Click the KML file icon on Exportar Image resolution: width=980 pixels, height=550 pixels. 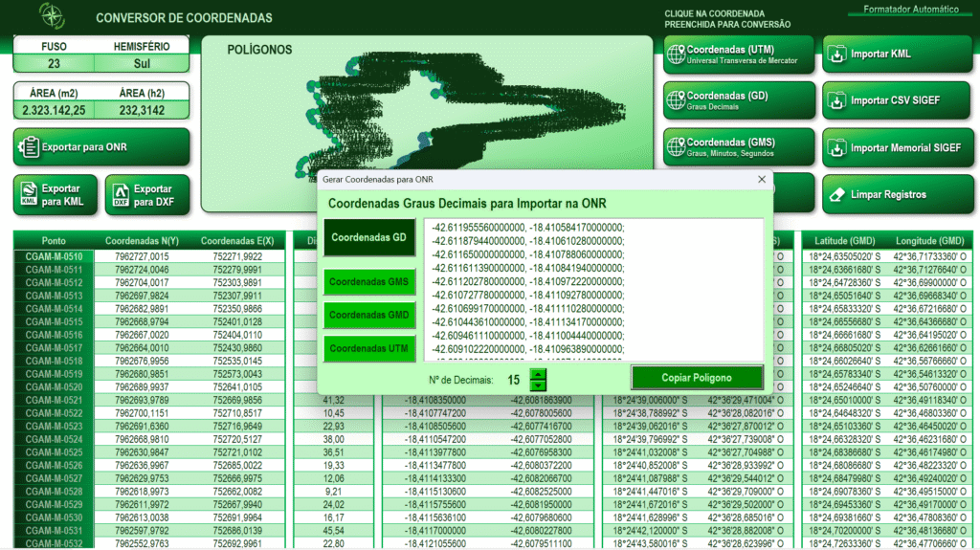29,195
